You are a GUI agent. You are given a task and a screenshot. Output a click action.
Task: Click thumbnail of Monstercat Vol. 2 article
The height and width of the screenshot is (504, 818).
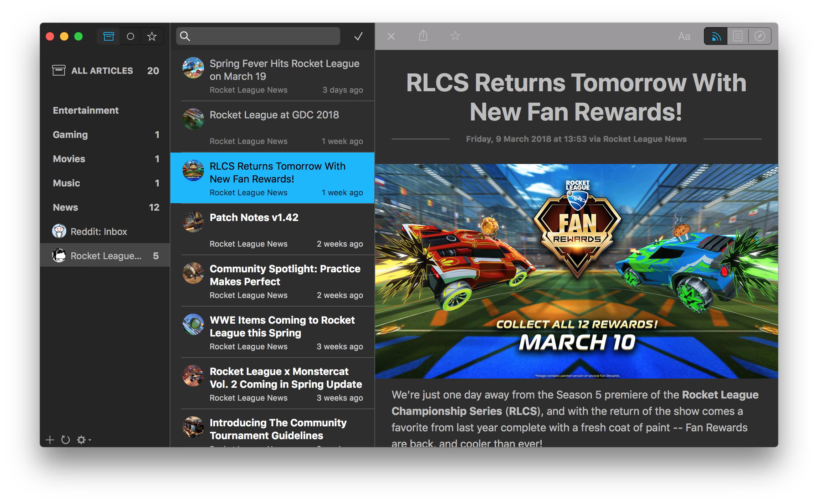[x=193, y=376]
